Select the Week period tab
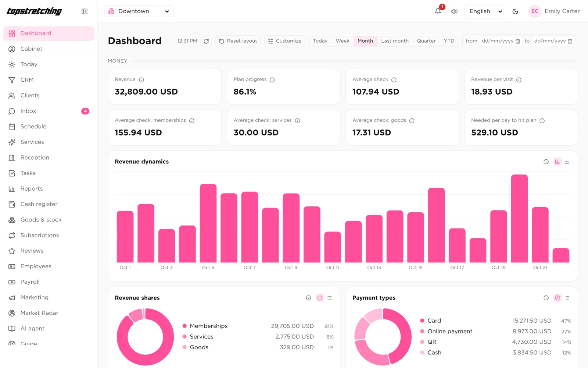Viewport: 588px width, 368px height. pos(343,41)
